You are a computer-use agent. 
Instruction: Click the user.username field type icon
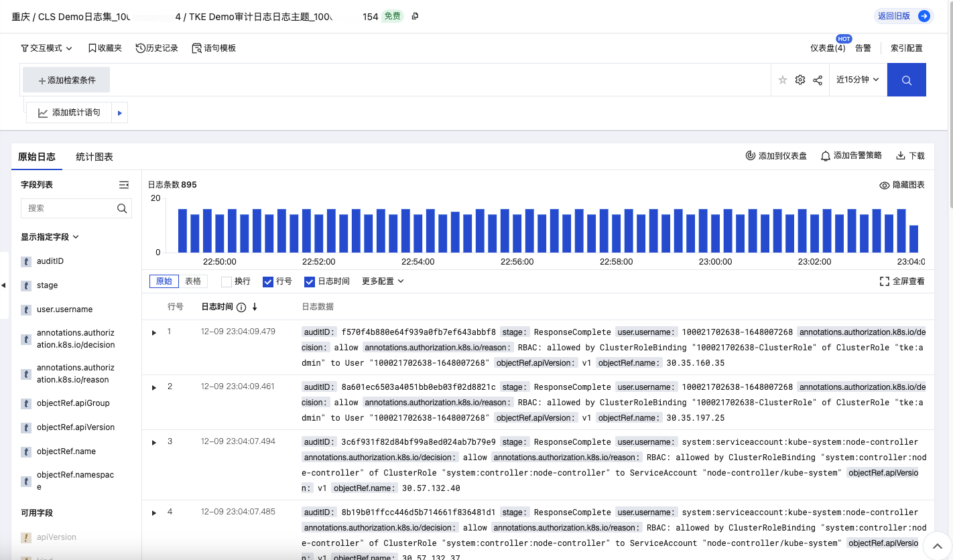tap(26, 310)
